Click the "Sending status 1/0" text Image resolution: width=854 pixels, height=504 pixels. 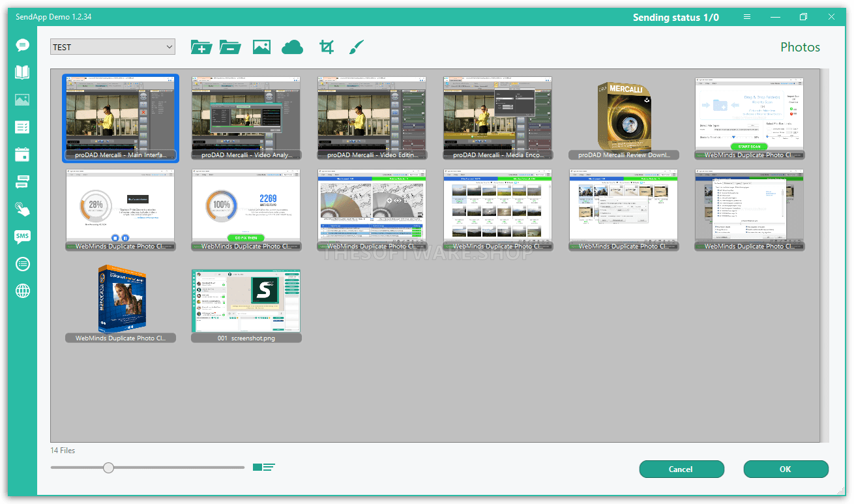[676, 18]
